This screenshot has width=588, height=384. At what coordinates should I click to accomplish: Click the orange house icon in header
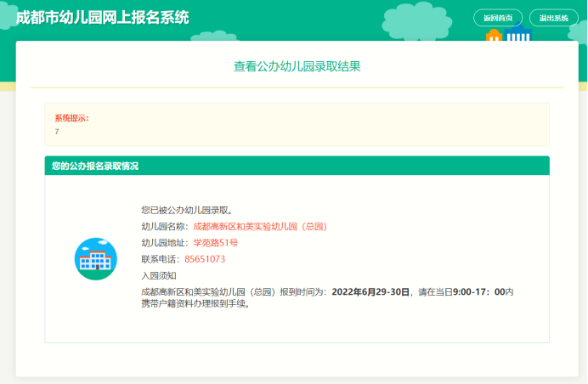coord(494,37)
